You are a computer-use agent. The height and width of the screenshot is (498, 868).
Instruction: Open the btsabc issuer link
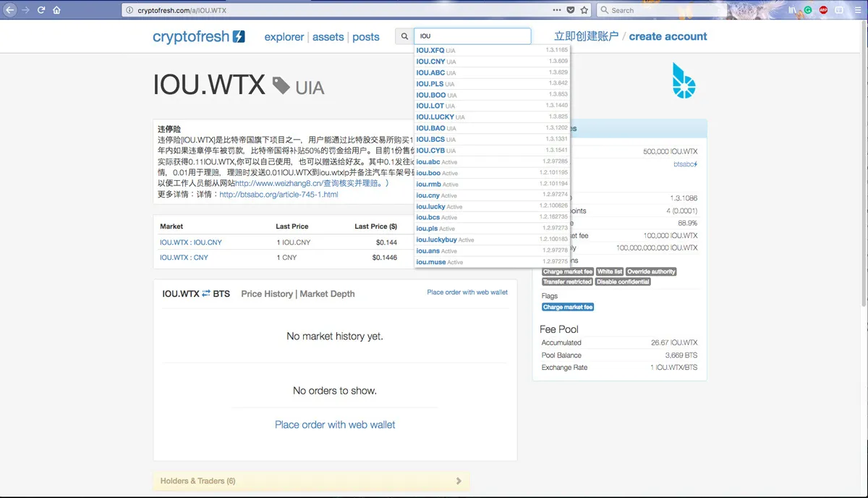(686, 164)
